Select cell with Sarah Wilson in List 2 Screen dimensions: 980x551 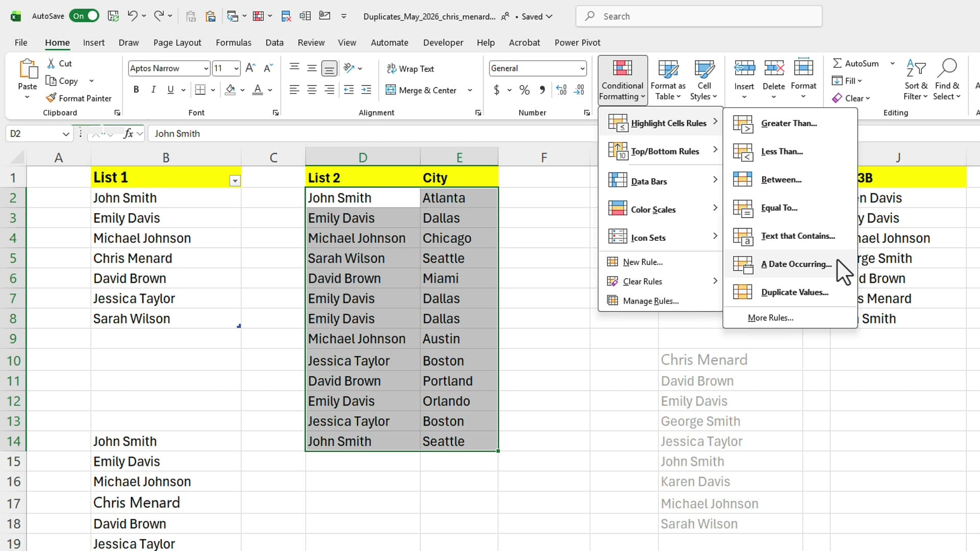(x=362, y=258)
